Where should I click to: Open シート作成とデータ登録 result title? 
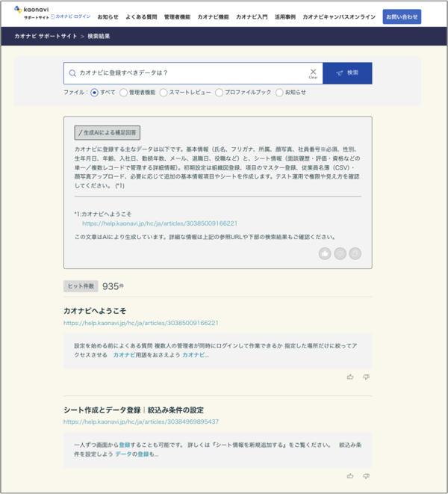pyautogui.click(x=134, y=410)
